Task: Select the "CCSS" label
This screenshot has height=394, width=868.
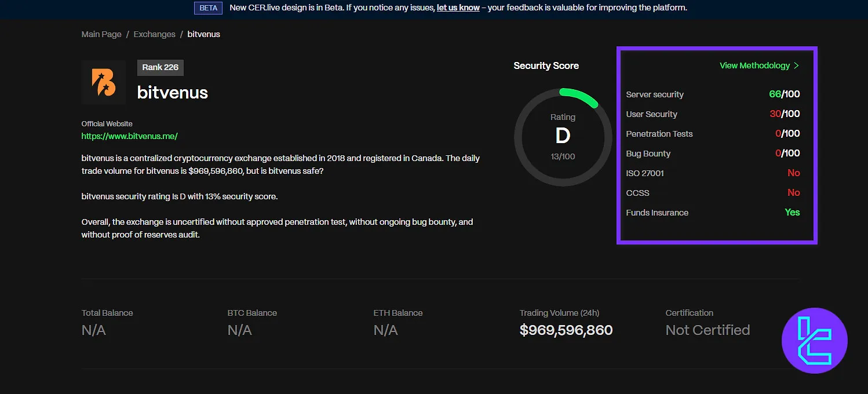Action: tap(638, 193)
